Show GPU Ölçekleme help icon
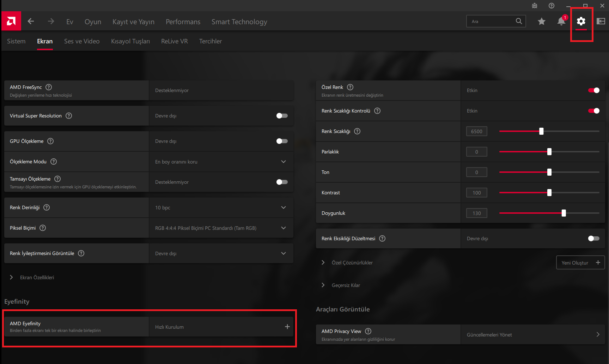The height and width of the screenshot is (364, 609). tap(50, 141)
